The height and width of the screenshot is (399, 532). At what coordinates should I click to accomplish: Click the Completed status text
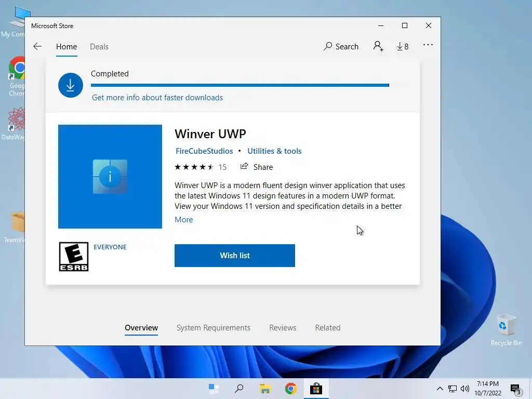click(110, 74)
